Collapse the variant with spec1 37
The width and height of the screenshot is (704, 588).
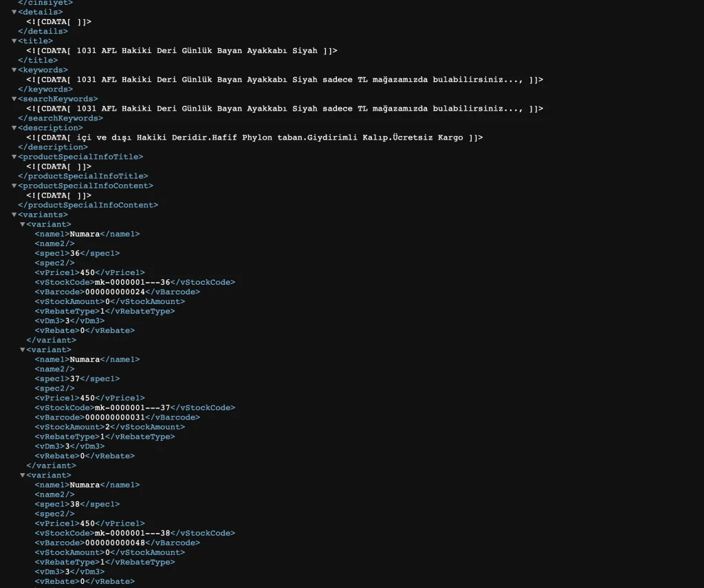(22, 349)
